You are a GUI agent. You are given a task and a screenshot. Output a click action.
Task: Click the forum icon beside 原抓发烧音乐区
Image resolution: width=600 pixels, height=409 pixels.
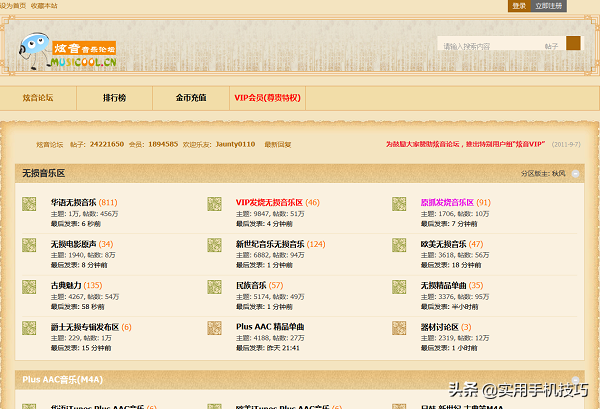(x=400, y=205)
